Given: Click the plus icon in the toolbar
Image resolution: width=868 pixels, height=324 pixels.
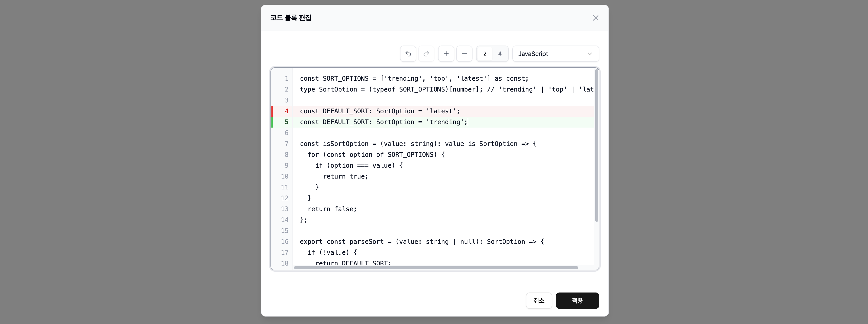Looking at the screenshot, I should click(446, 54).
